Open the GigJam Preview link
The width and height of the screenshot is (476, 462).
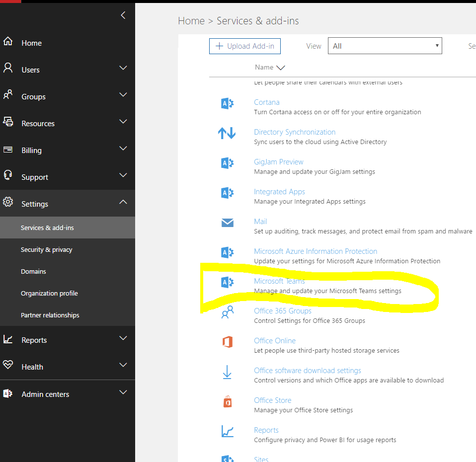(x=278, y=162)
